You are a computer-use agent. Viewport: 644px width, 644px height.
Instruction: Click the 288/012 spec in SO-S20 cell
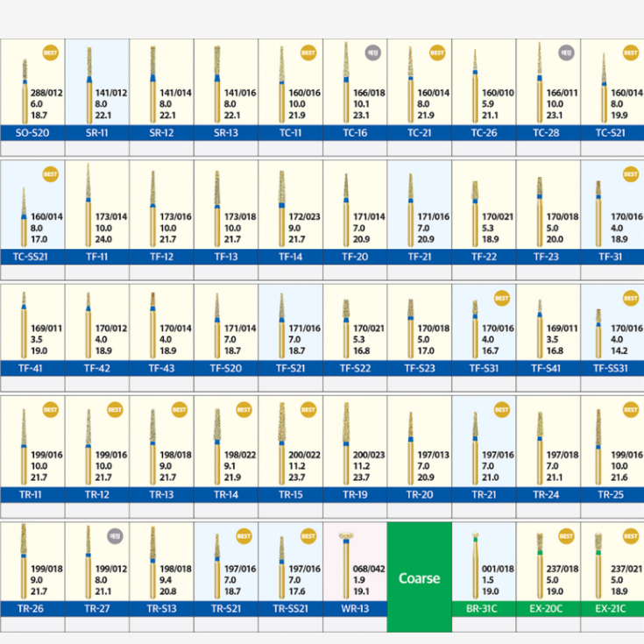coord(46,93)
